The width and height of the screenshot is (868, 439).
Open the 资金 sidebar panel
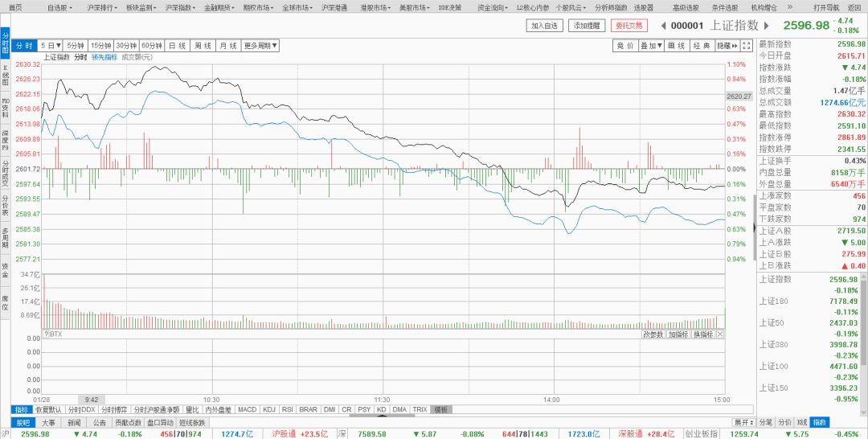coord(5,270)
